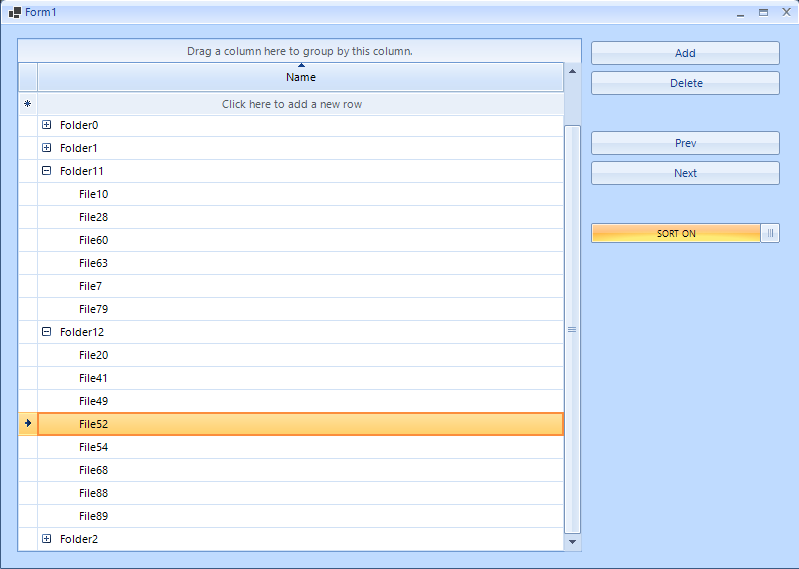Click the Add button
The width and height of the screenshot is (799, 569).
685,53
